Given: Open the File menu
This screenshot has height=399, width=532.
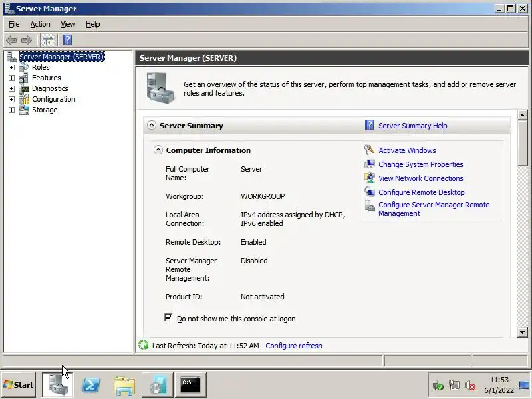Looking at the screenshot, I should pos(14,24).
